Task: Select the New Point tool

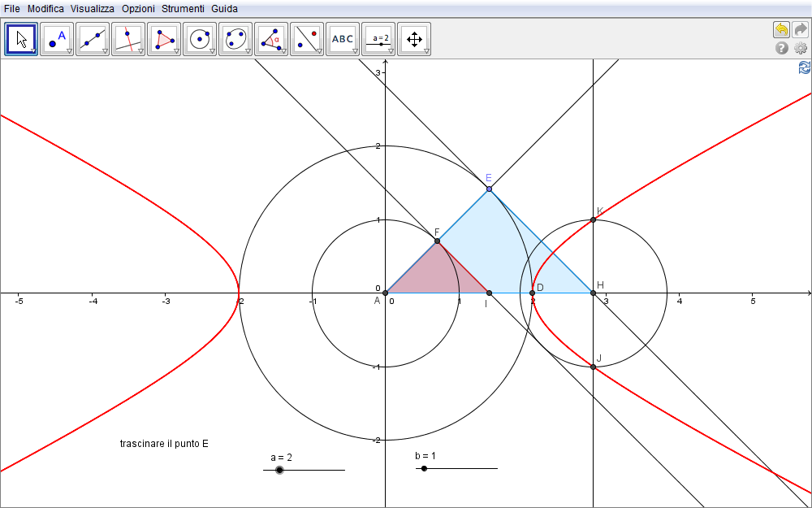Action: tap(57, 38)
